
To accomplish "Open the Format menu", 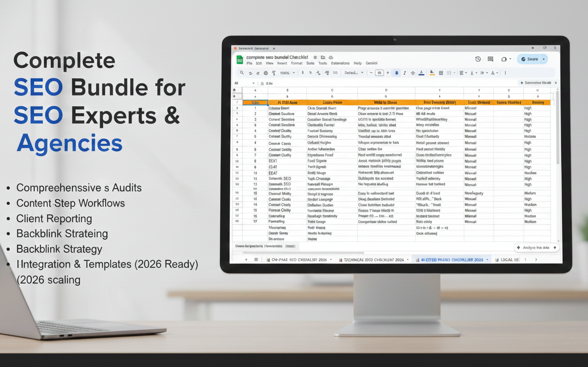I will pyautogui.click(x=296, y=64).
